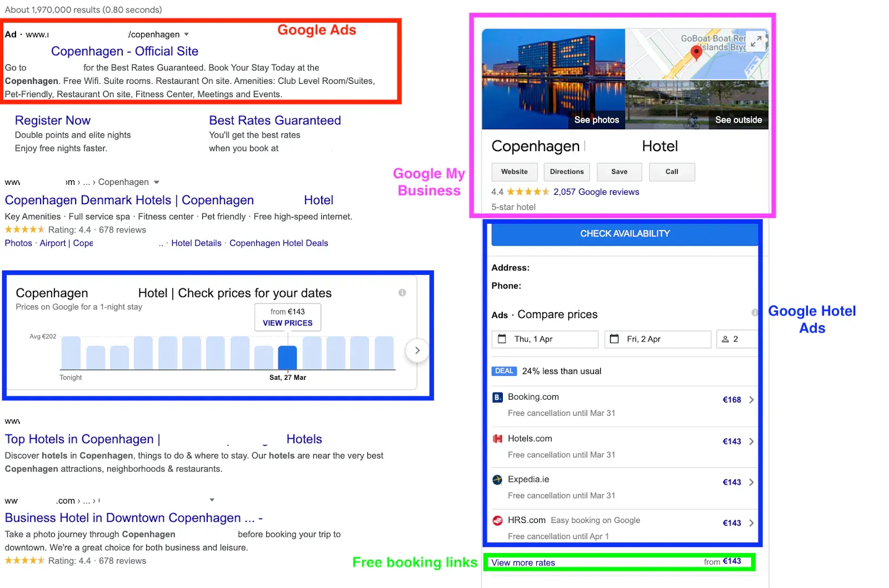Image resolution: width=889 pixels, height=588 pixels.
Task: Open the Booking.com €168 rate
Action: (x=732, y=400)
